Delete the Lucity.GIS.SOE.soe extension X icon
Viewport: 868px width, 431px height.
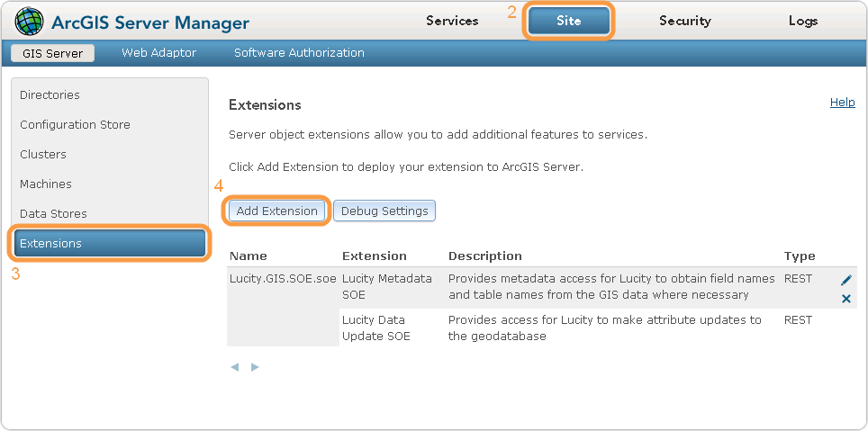click(x=846, y=299)
